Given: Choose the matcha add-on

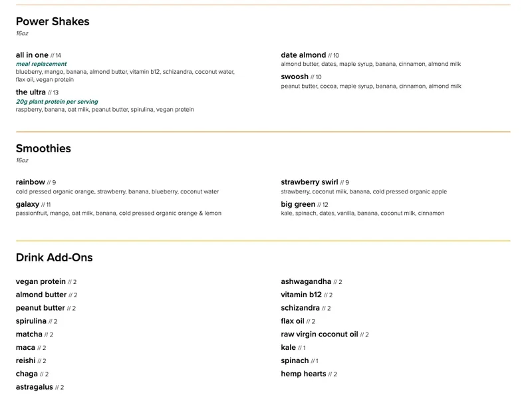Looking at the screenshot, I should (x=29, y=334).
